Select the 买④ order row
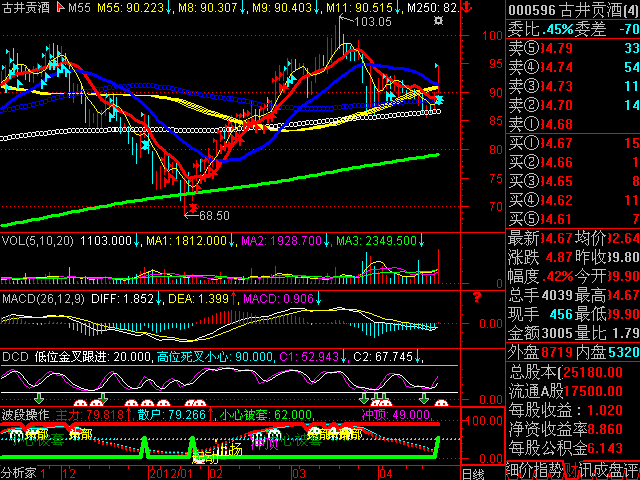This screenshot has height=480, width=640. tap(573, 200)
